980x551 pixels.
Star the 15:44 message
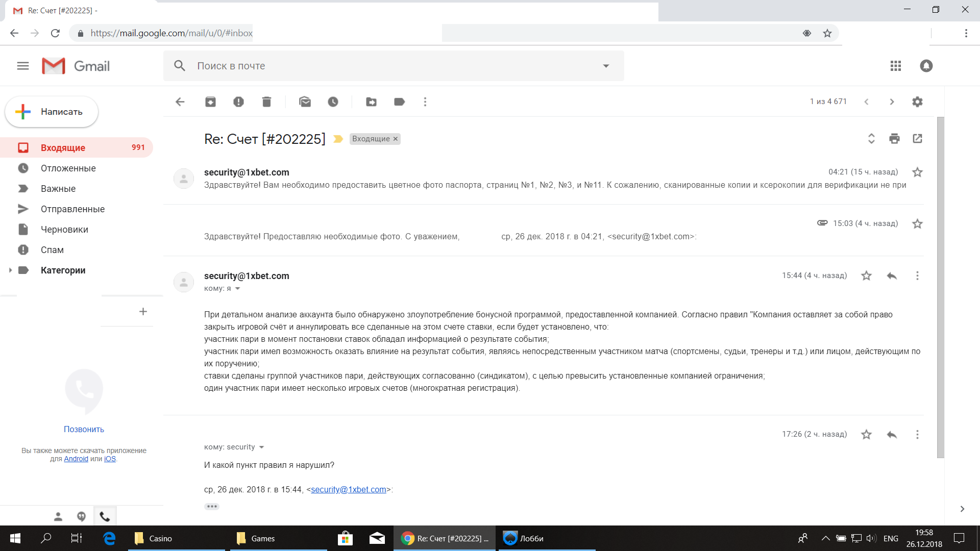pos(866,275)
